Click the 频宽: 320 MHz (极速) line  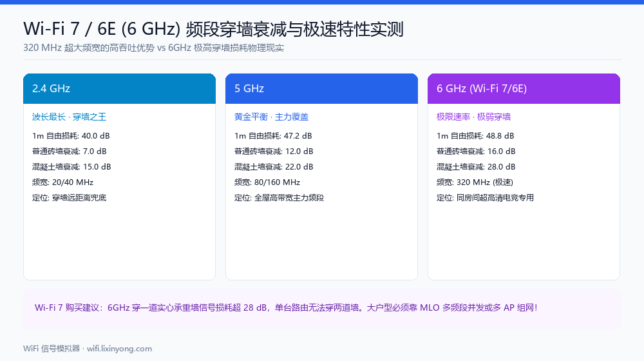[x=475, y=182]
